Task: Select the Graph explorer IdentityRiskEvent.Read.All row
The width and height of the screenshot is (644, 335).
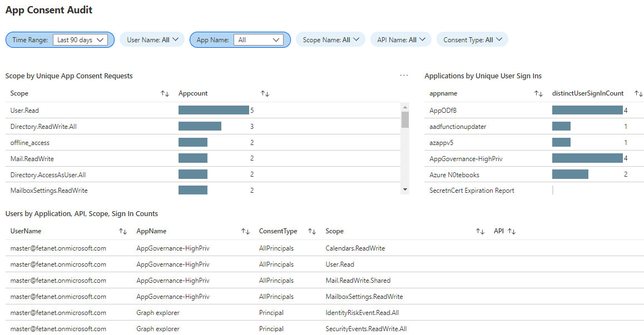Action: point(324,312)
